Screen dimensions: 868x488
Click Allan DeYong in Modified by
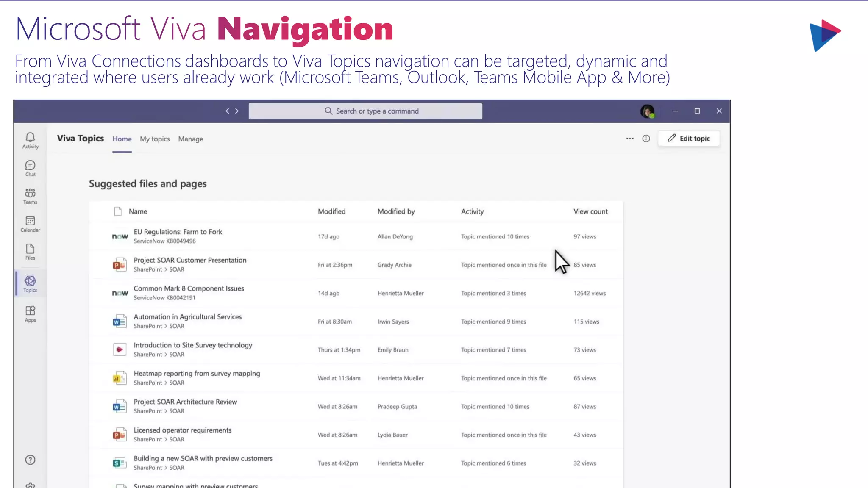[x=395, y=236]
